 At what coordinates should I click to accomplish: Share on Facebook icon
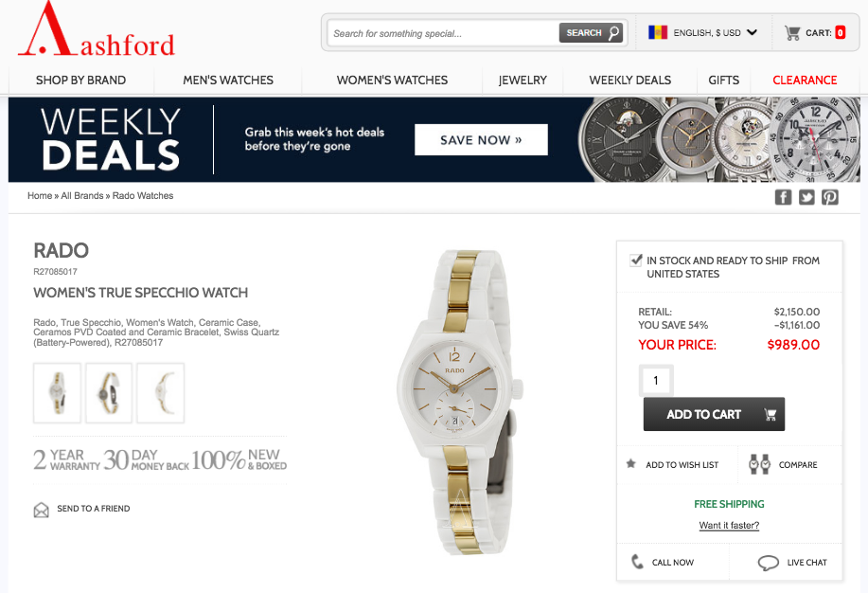pyautogui.click(x=783, y=197)
